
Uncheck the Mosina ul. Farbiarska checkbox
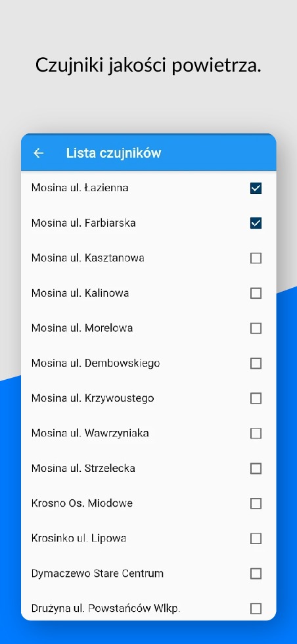pyautogui.click(x=256, y=223)
